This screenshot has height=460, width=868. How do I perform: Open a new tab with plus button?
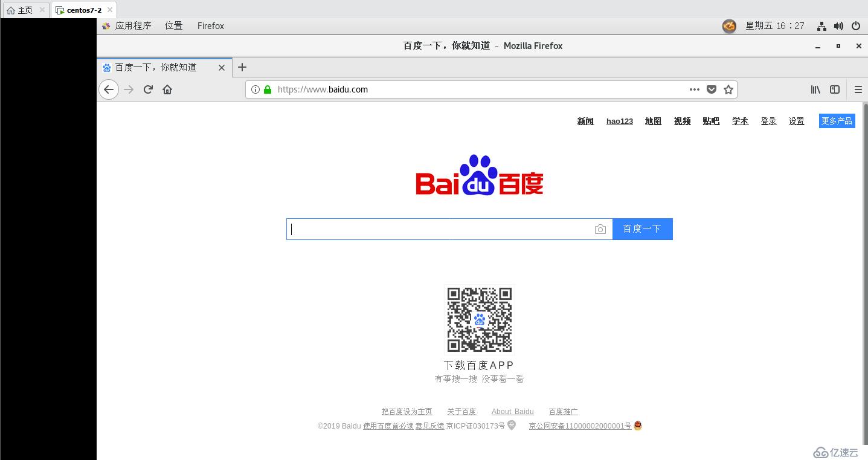(x=242, y=67)
